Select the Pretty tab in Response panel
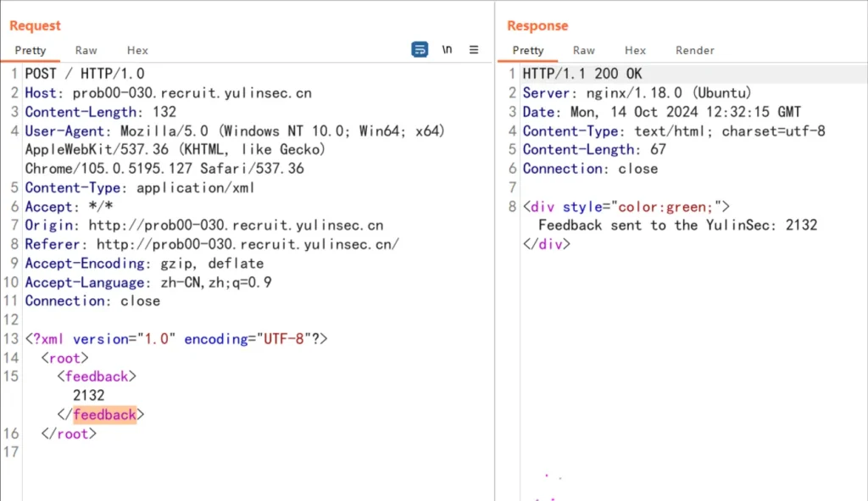868x501 pixels. coord(528,50)
